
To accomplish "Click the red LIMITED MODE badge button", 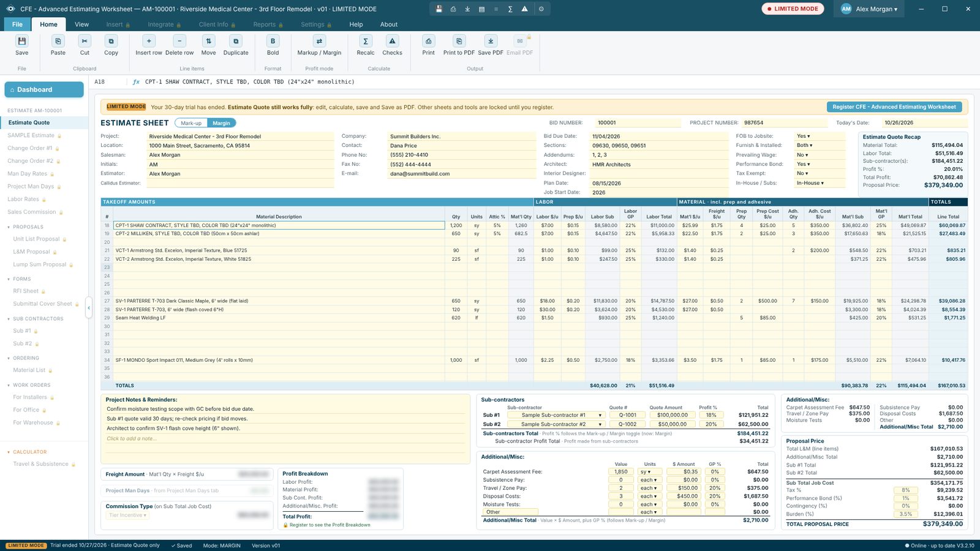I will [793, 9].
